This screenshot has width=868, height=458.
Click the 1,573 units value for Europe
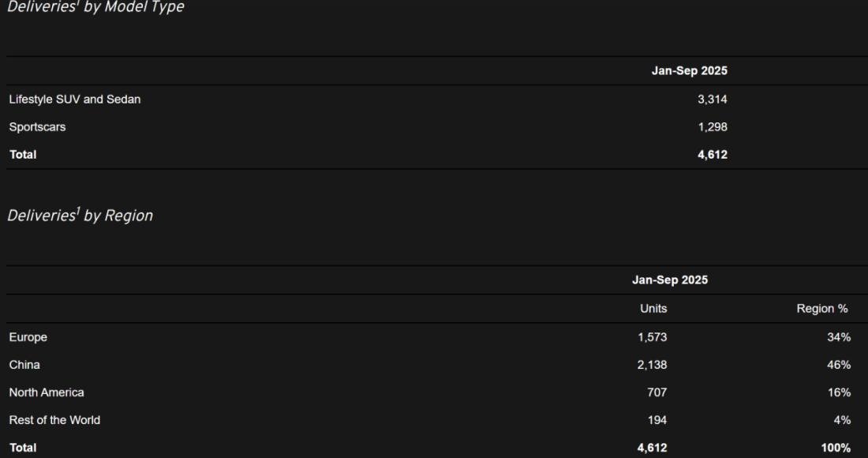click(x=653, y=337)
